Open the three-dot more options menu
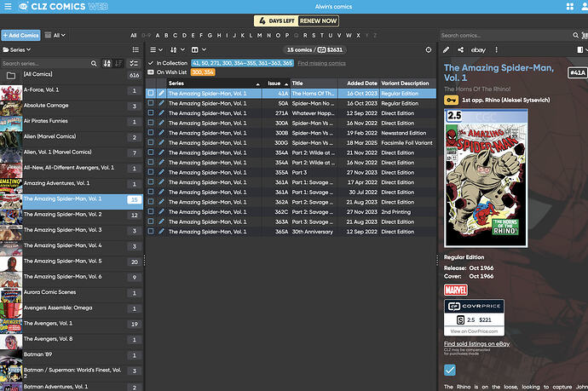Image resolution: width=588 pixels, height=391 pixels. (x=496, y=49)
